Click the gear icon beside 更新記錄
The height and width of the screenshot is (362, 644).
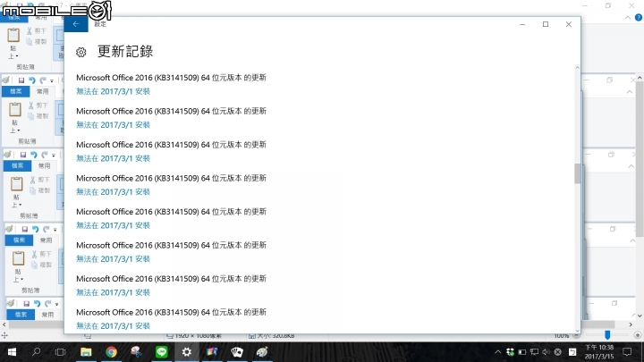click(x=80, y=52)
